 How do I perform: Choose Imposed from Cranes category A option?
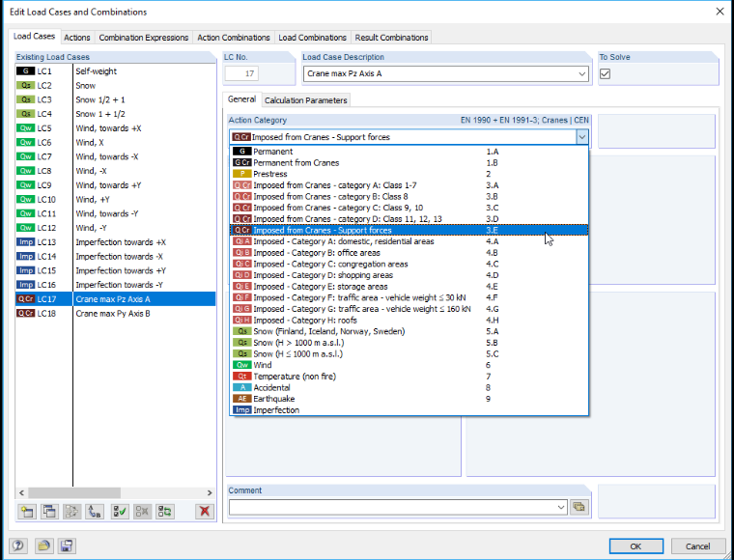[x=409, y=185]
